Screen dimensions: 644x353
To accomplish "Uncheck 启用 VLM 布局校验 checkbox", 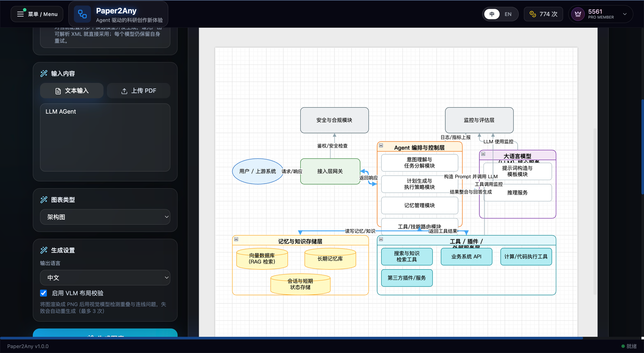I will [x=43, y=293].
